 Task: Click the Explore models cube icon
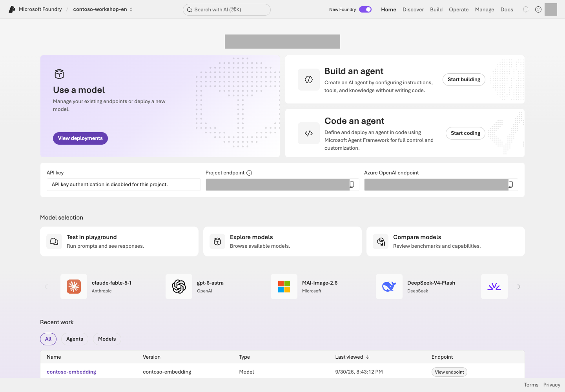pyautogui.click(x=217, y=241)
